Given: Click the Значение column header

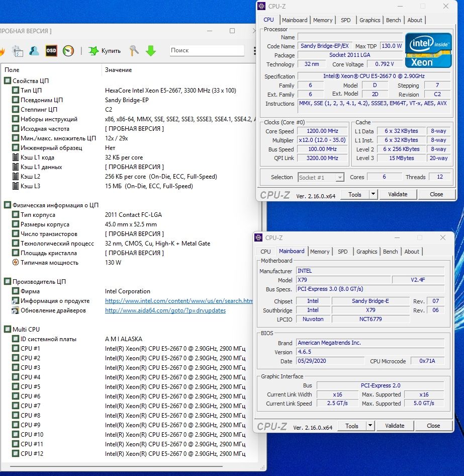Looking at the screenshot, I should (x=118, y=70).
